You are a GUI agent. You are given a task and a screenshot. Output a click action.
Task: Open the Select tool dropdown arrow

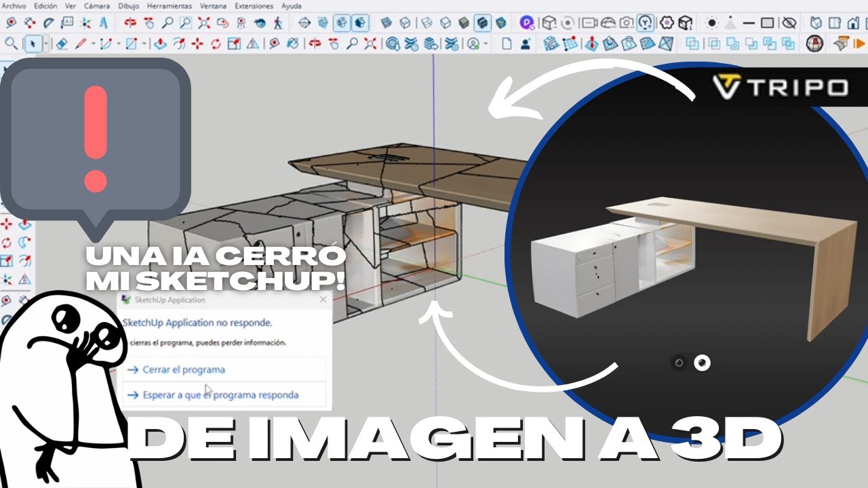[x=46, y=44]
